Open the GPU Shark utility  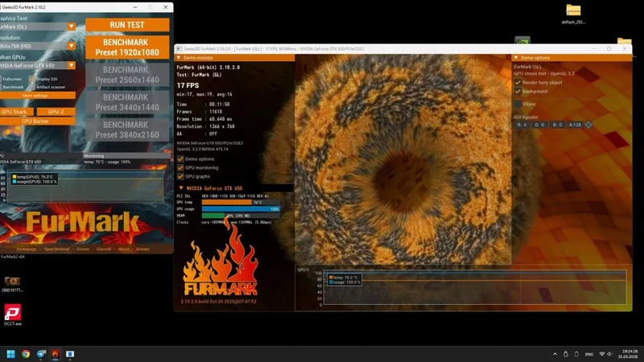pyautogui.click(x=16, y=112)
